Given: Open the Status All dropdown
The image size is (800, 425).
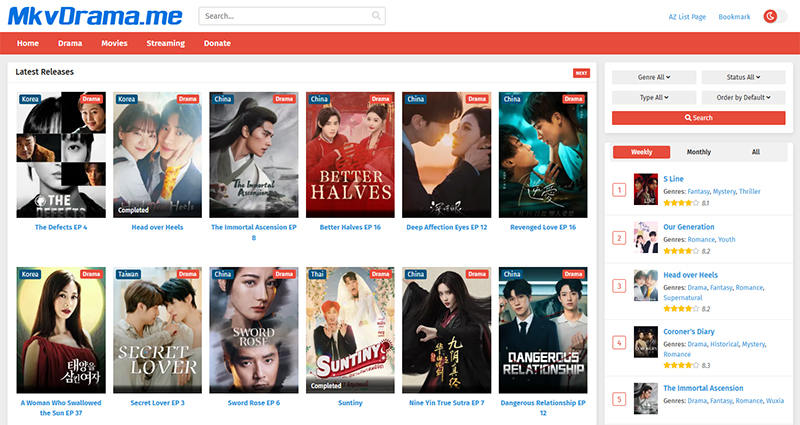Looking at the screenshot, I should (x=743, y=77).
